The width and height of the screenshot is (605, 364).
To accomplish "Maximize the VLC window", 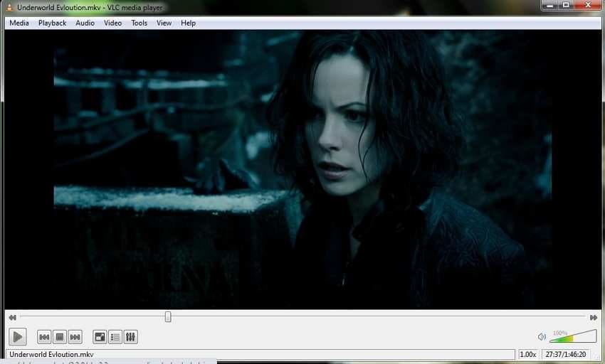I will tap(566, 5).
